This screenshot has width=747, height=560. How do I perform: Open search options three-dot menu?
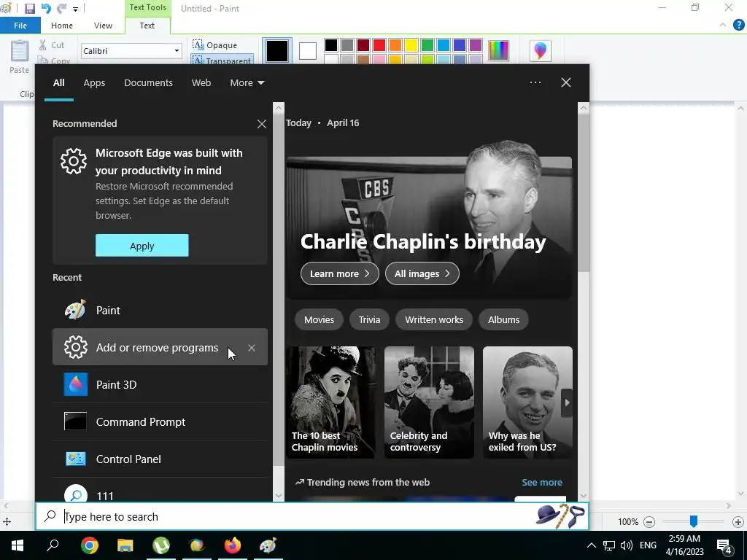535,82
